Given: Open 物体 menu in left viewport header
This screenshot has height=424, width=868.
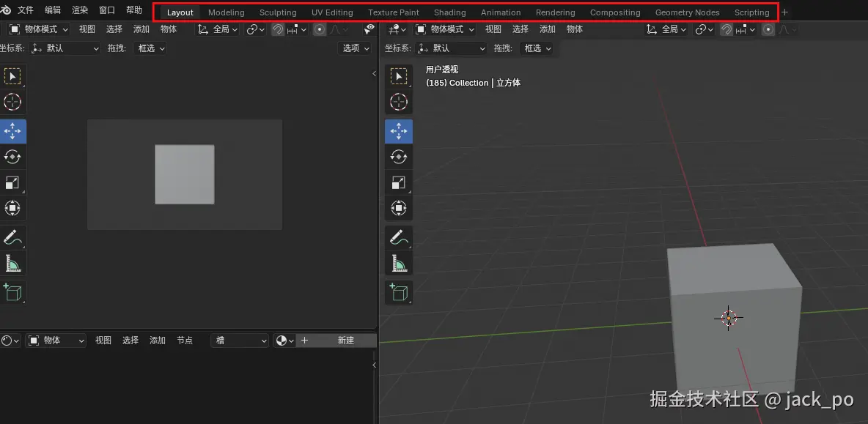Looking at the screenshot, I should (169, 29).
